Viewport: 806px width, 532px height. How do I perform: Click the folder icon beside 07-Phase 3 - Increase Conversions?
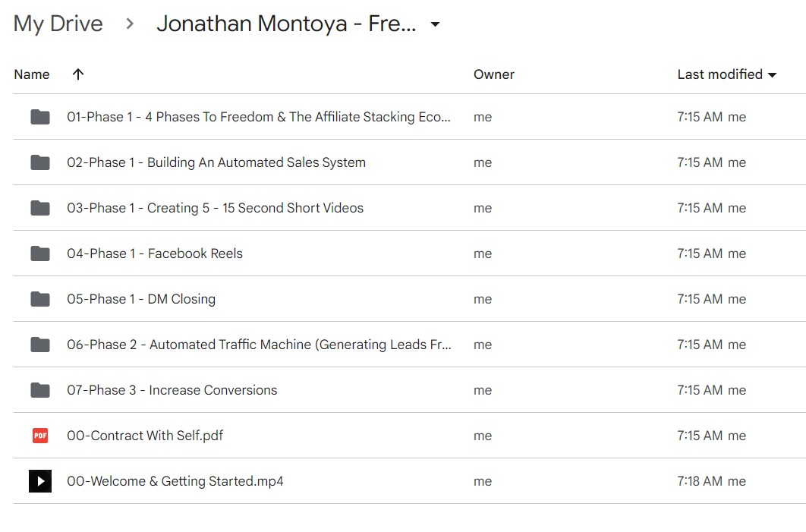coord(40,390)
